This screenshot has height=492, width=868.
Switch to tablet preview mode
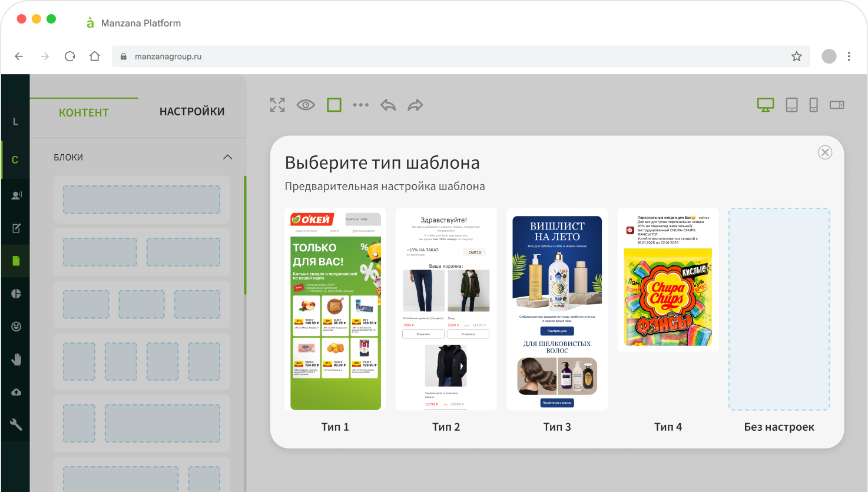[x=791, y=105]
